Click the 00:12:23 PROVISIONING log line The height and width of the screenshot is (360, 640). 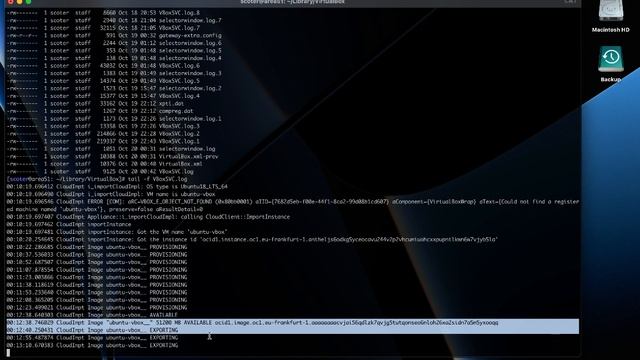[96, 307]
